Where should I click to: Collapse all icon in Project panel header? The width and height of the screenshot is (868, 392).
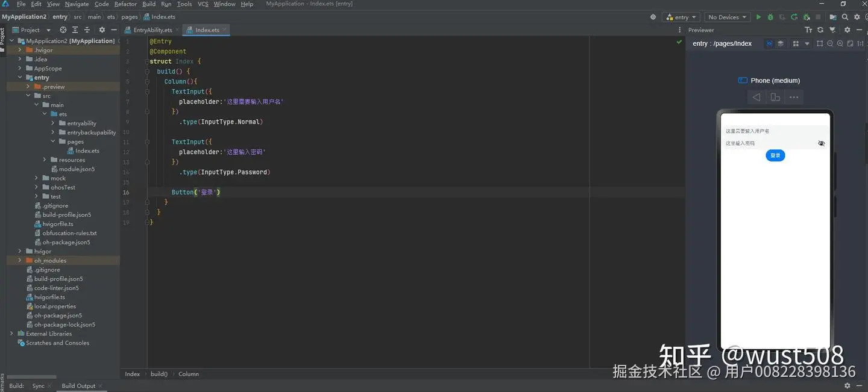click(87, 30)
